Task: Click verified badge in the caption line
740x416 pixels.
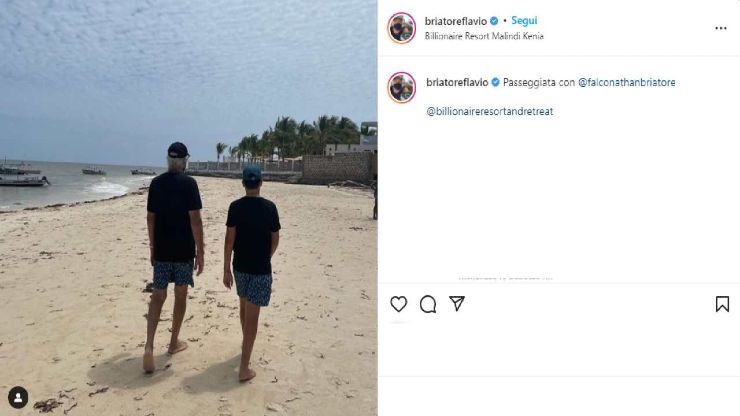Action: click(495, 82)
